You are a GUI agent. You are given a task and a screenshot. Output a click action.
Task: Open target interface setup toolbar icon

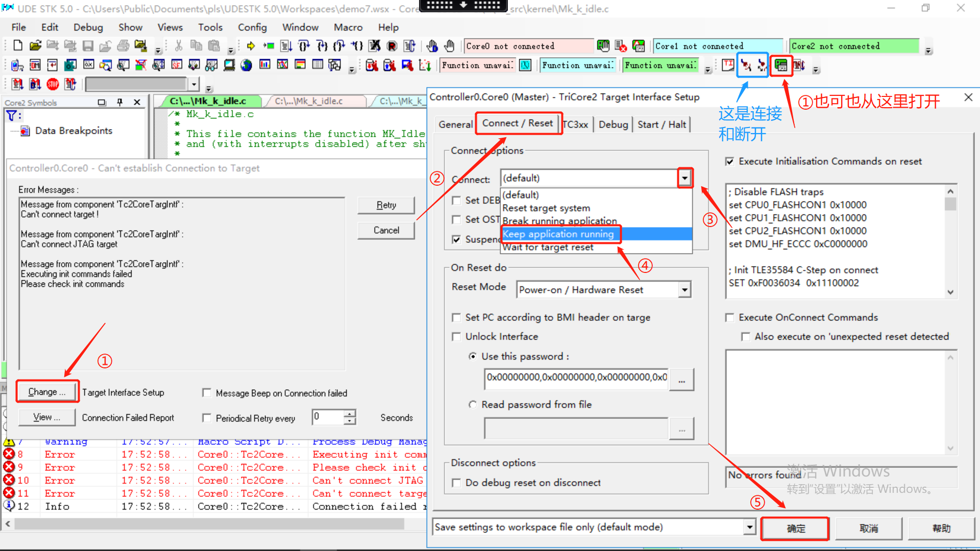point(780,65)
